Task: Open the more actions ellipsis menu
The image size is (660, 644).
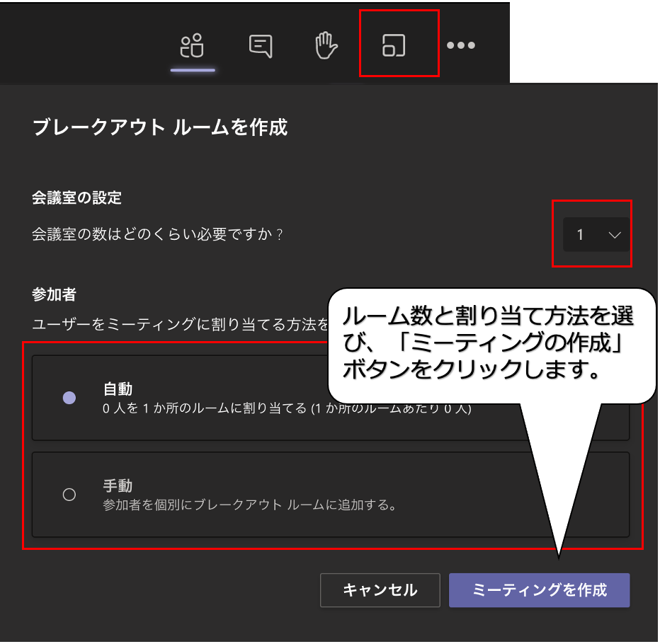Action: (460, 46)
